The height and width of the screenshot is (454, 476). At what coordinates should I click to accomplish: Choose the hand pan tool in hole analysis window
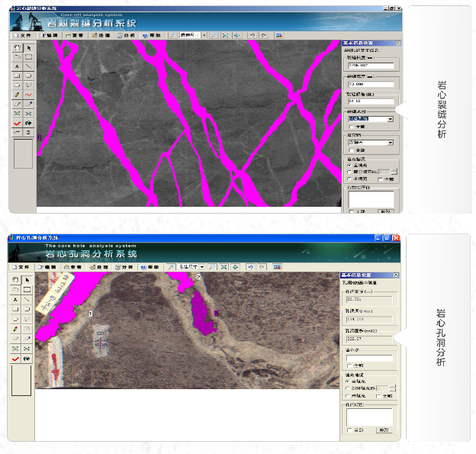coord(17,281)
